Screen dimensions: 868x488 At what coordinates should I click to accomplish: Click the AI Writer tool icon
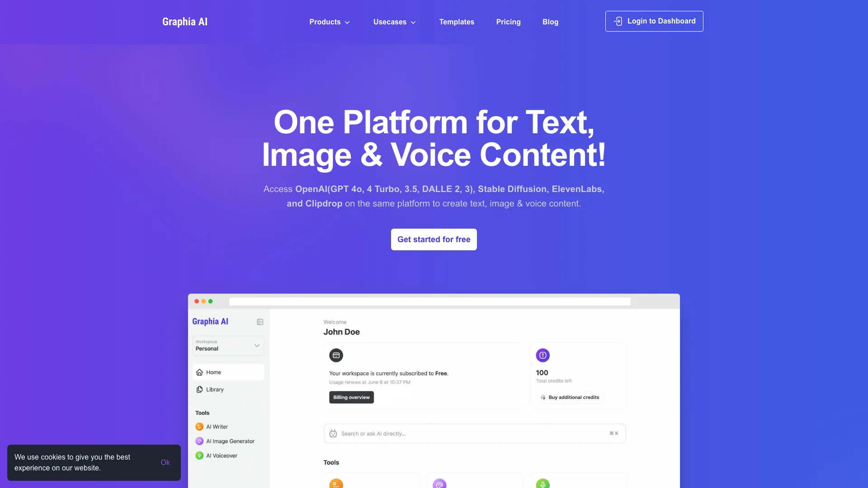(199, 427)
